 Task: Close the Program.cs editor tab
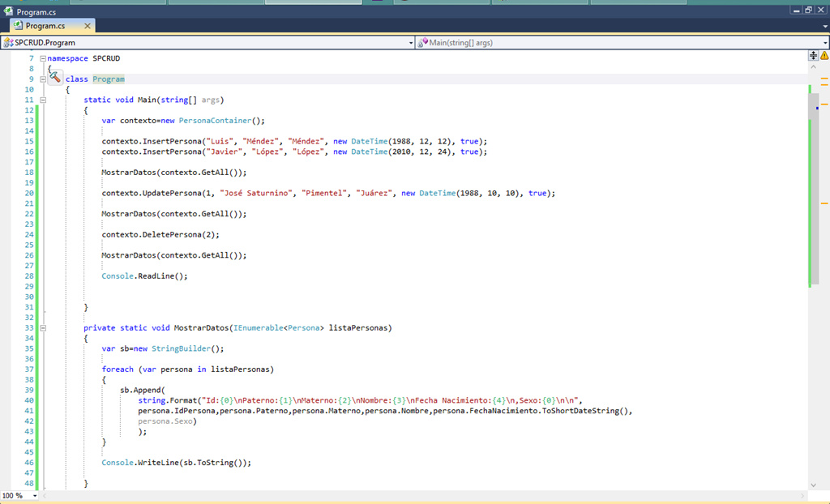(x=88, y=26)
